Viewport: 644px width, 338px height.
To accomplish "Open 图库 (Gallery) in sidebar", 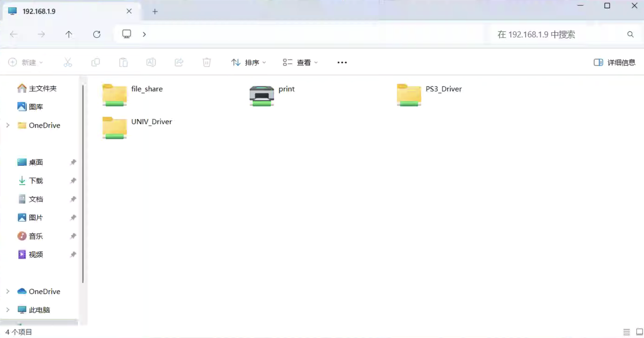I will (30, 106).
